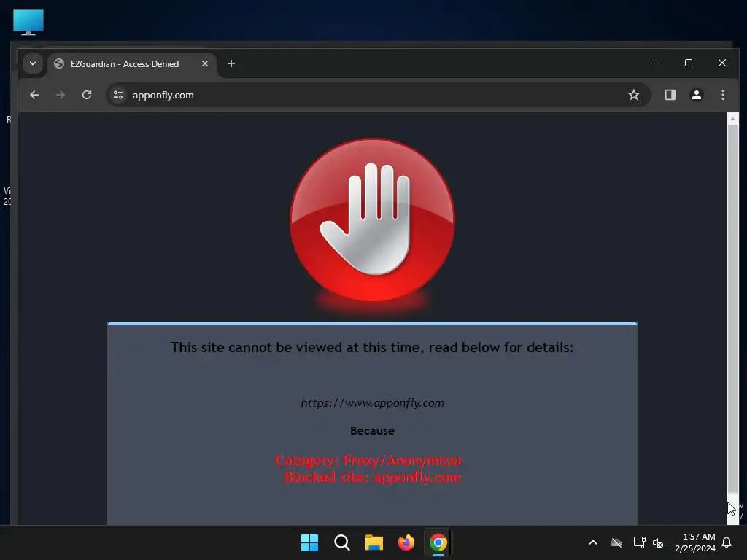Open the clock showing 1:57 AM
This screenshot has width=747, height=560.
(695, 542)
